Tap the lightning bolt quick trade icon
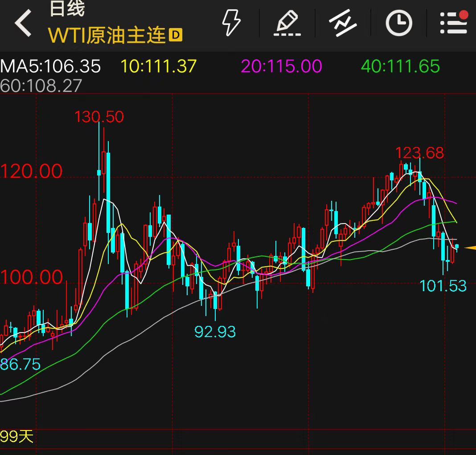476x455 pixels. click(231, 23)
